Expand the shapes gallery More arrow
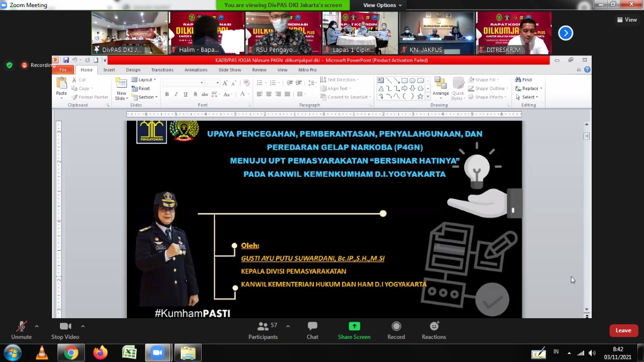 (x=428, y=97)
